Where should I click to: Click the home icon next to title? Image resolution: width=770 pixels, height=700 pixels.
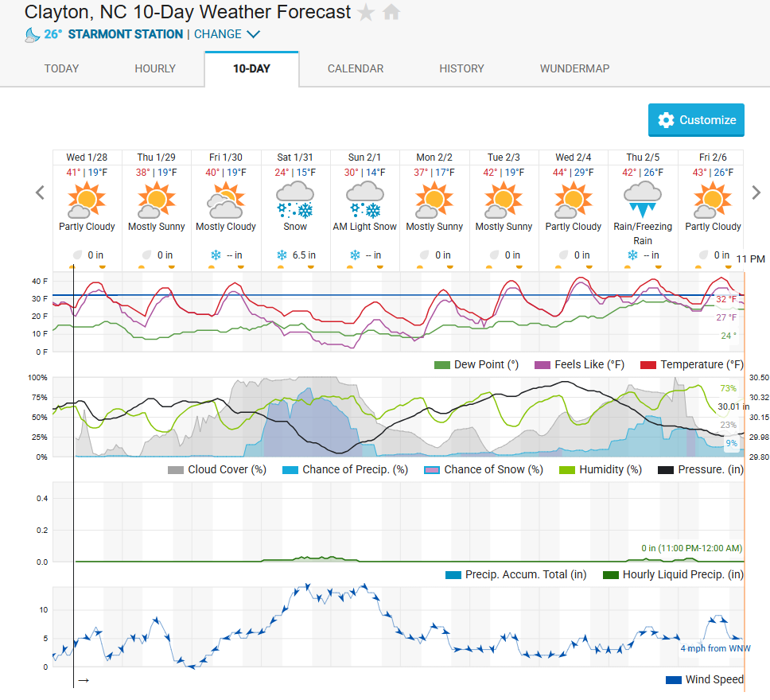pos(391,13)
